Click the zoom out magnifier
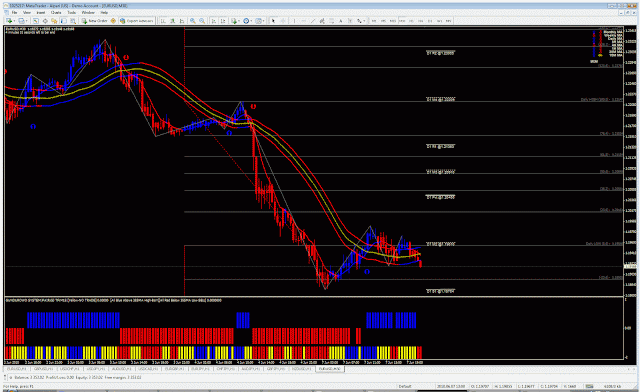Screen dimensions: 640x392 [x=202, y=21]
